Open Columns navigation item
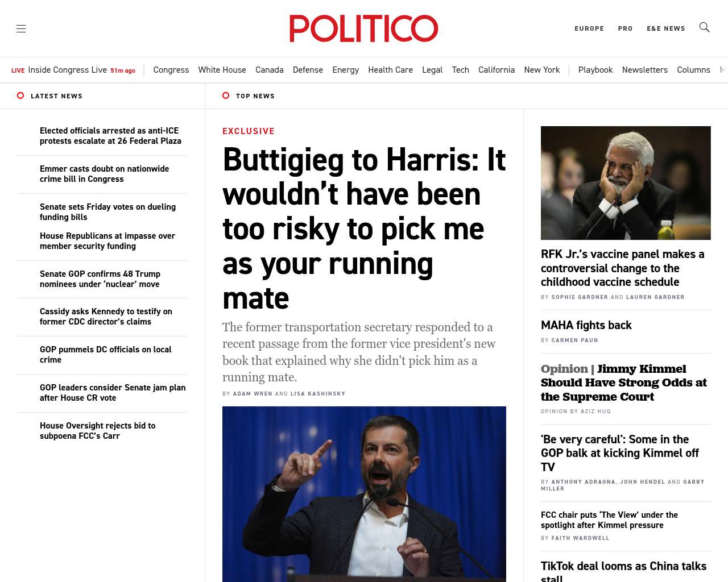The image size is (728, 582). pos(693,70)
